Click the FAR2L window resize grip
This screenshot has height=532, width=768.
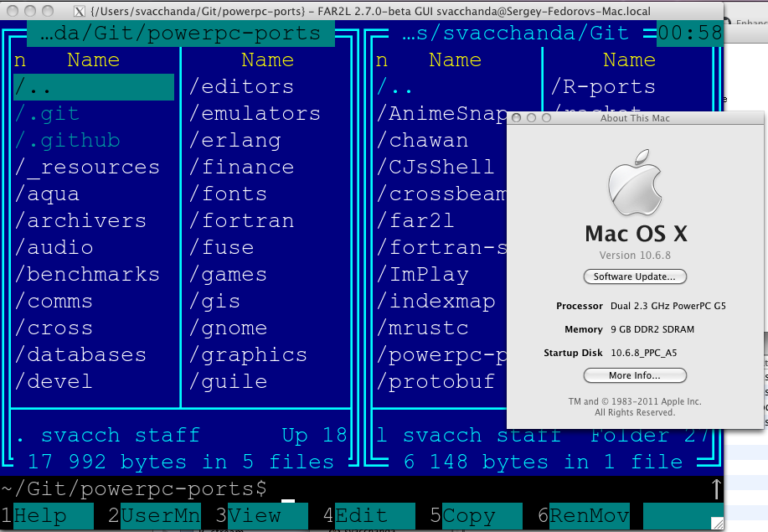717,523
